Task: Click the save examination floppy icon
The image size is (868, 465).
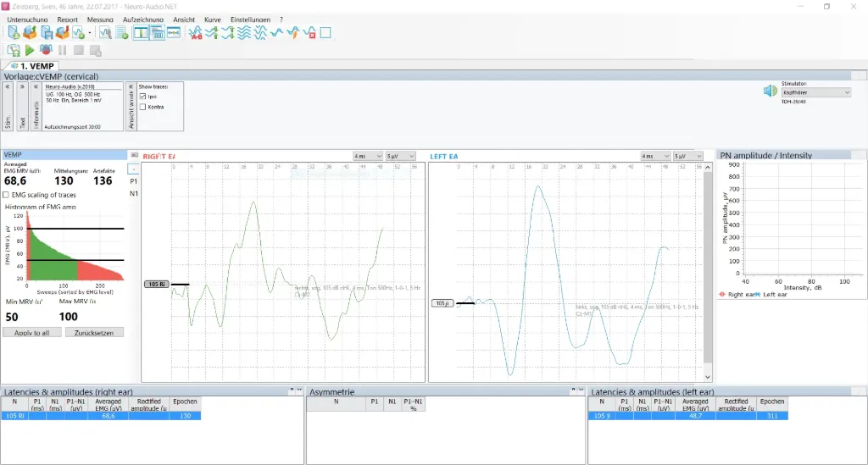Action: click(x=47, y=33)
